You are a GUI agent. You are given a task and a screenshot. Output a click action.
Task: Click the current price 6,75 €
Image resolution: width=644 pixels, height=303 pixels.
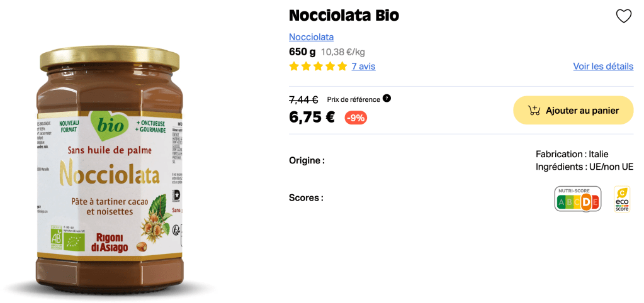point(312,117)
